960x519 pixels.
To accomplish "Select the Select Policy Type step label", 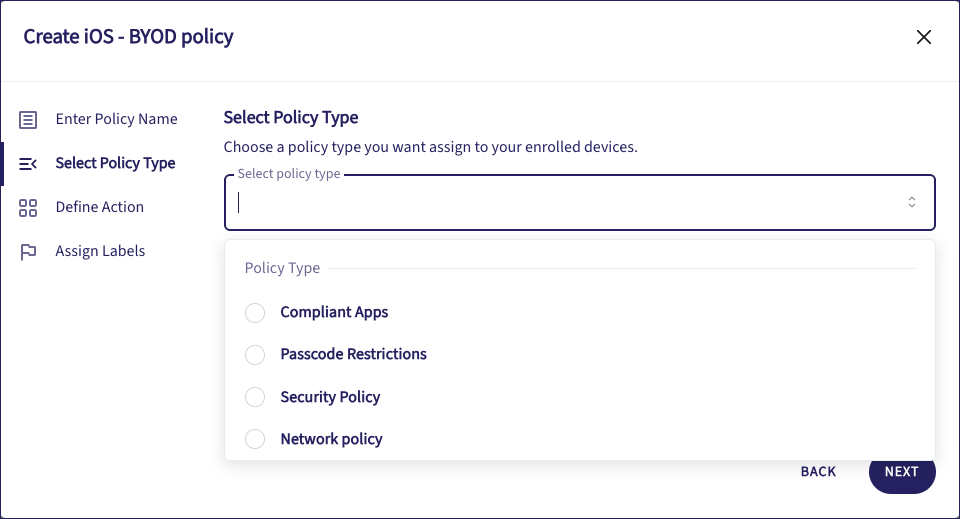I will [x=115, y=163].
